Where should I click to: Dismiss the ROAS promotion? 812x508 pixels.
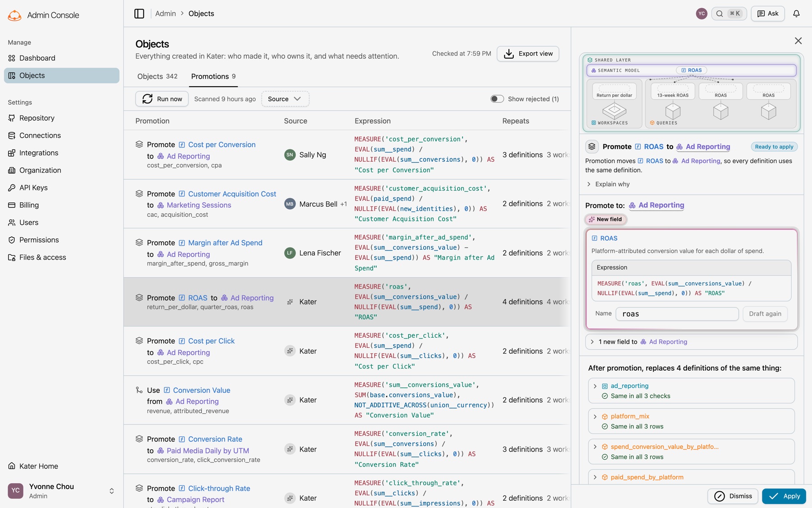(733, 496)
